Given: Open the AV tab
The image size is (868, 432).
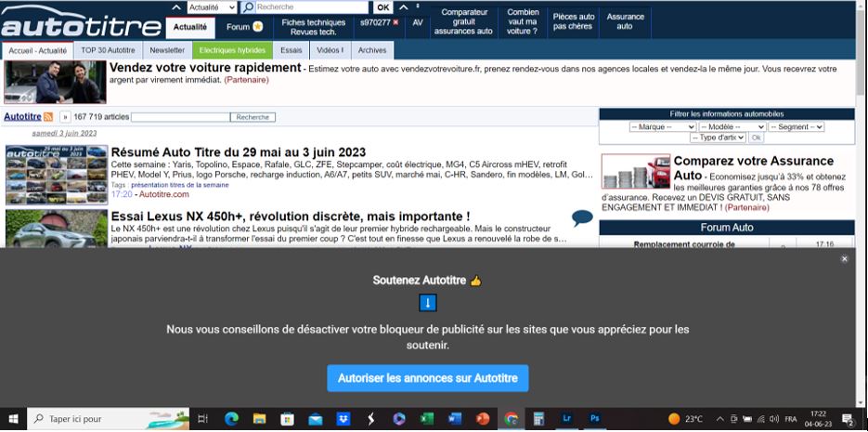Looking at the screenshot, I should [x=418, y=22].
